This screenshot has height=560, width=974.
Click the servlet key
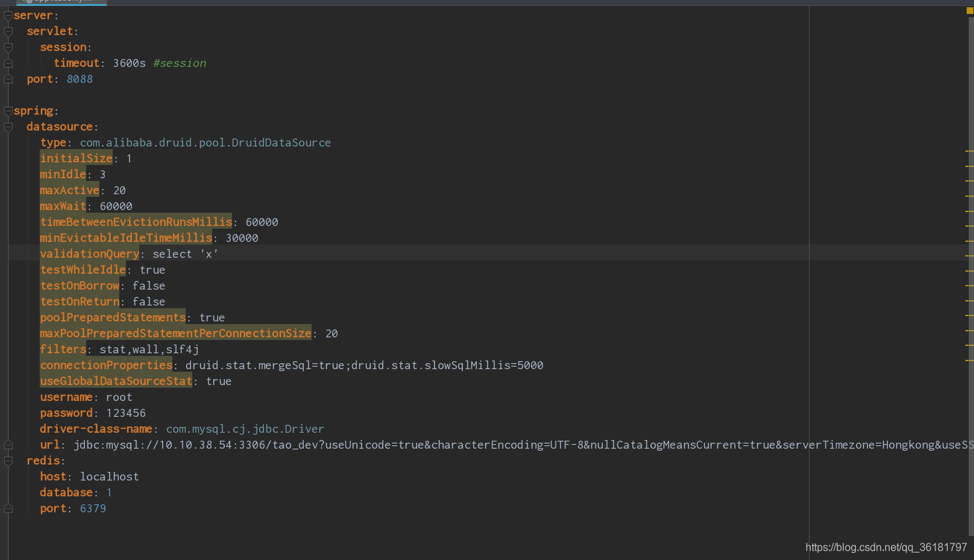coord(50,31)
